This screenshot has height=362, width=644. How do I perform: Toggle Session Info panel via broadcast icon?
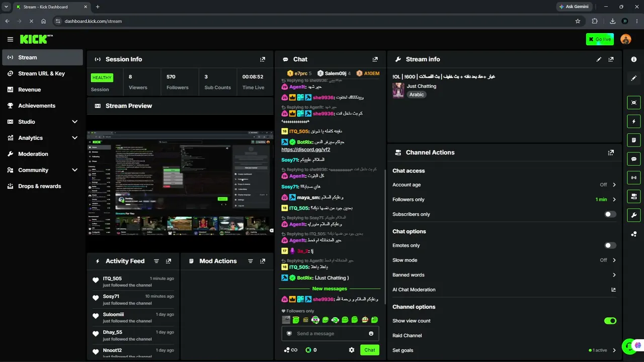click(x=634, y=177)
